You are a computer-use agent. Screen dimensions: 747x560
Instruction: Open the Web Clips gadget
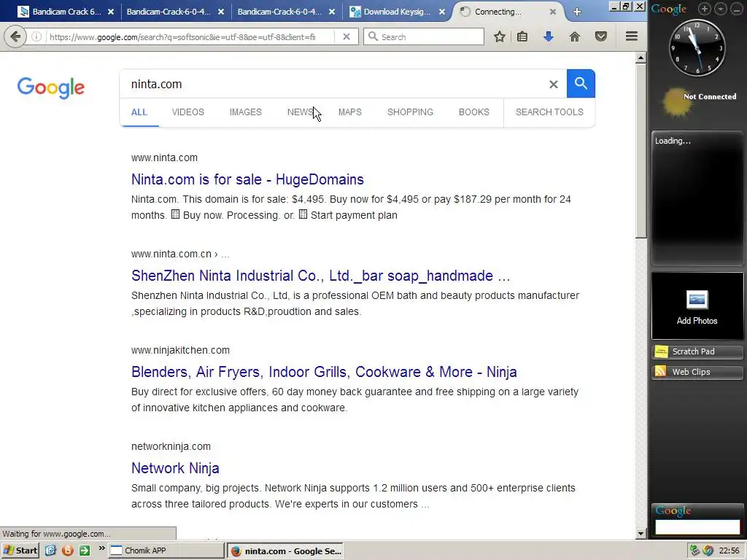point(697,372)
